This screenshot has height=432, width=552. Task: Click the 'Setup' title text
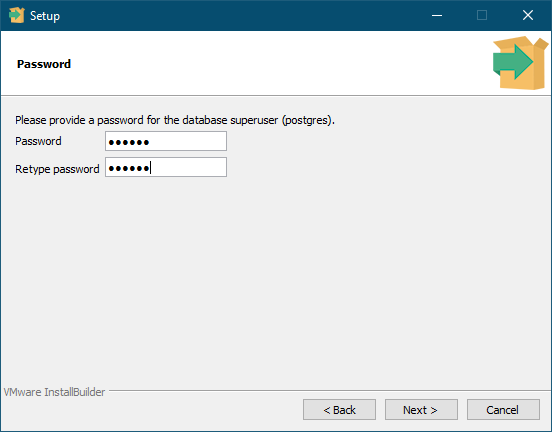pyautogui.click(x=45, y=16)
